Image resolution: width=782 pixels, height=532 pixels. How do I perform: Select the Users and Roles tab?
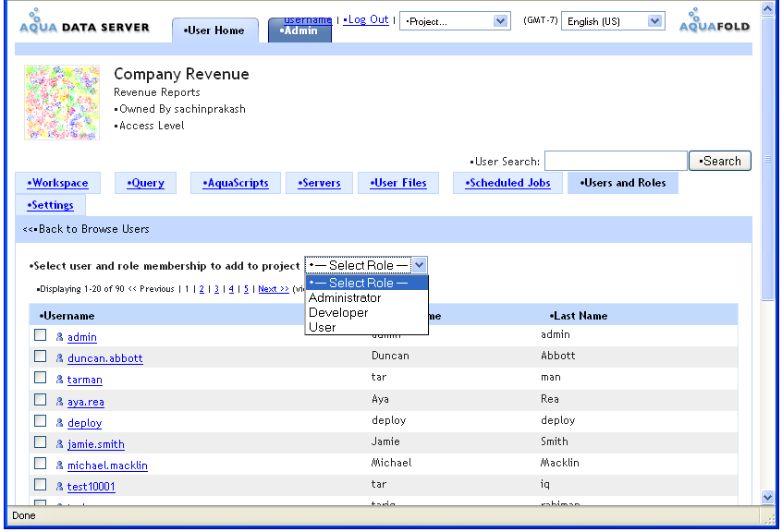(623, 183)
